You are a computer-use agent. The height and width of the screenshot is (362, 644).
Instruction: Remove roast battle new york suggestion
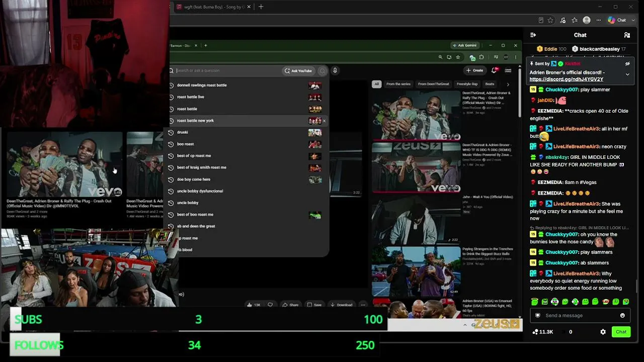point(324,121)
